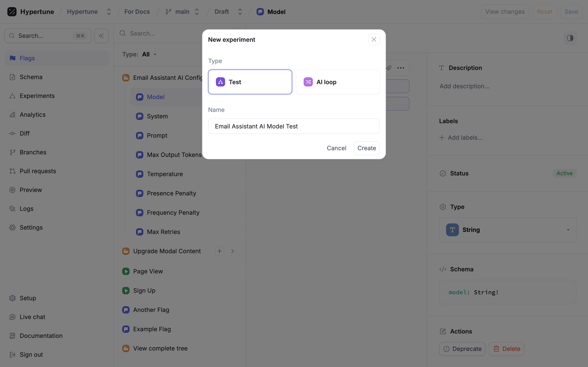
Task: Open the three-dots more options menu
Action: pyautogui.click(x=401, y=68)
